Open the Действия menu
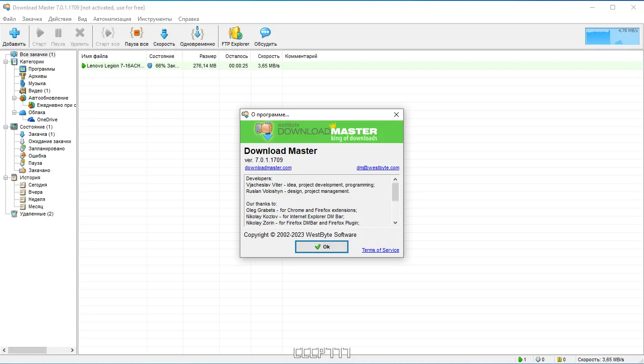Viewport: 644px width, 364px height. tap(60, 19)
